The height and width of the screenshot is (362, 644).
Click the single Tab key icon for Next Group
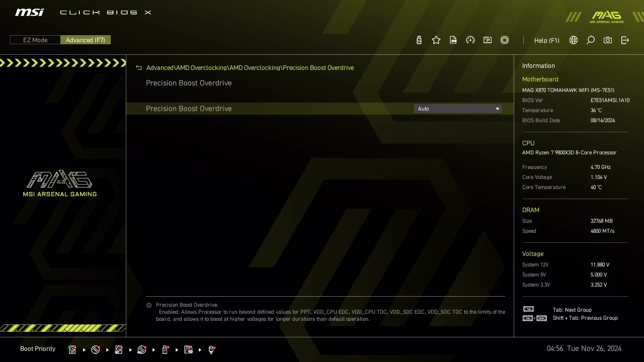[x=528, y=309]
